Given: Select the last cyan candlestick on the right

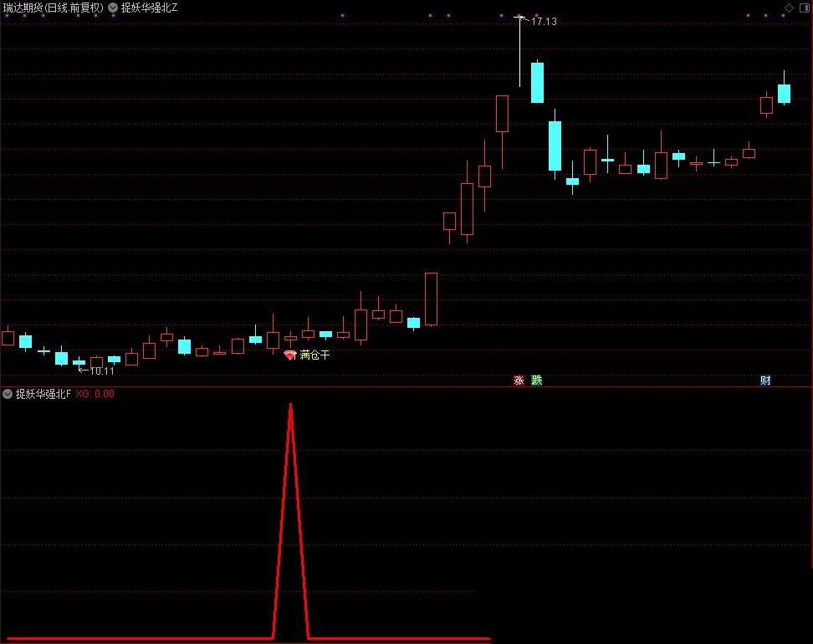Looking at the screenshot, I should point(784,93).
